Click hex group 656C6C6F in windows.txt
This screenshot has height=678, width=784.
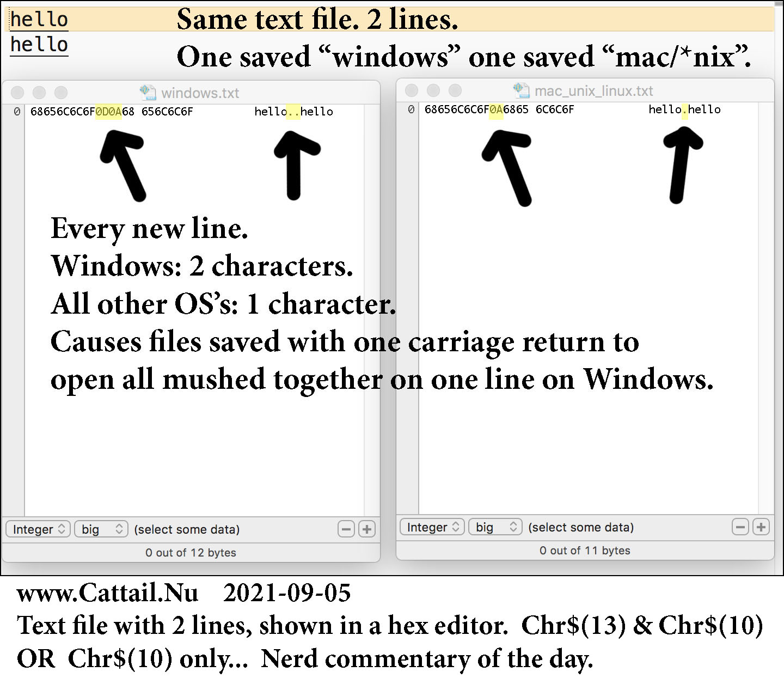coord(167,112)
